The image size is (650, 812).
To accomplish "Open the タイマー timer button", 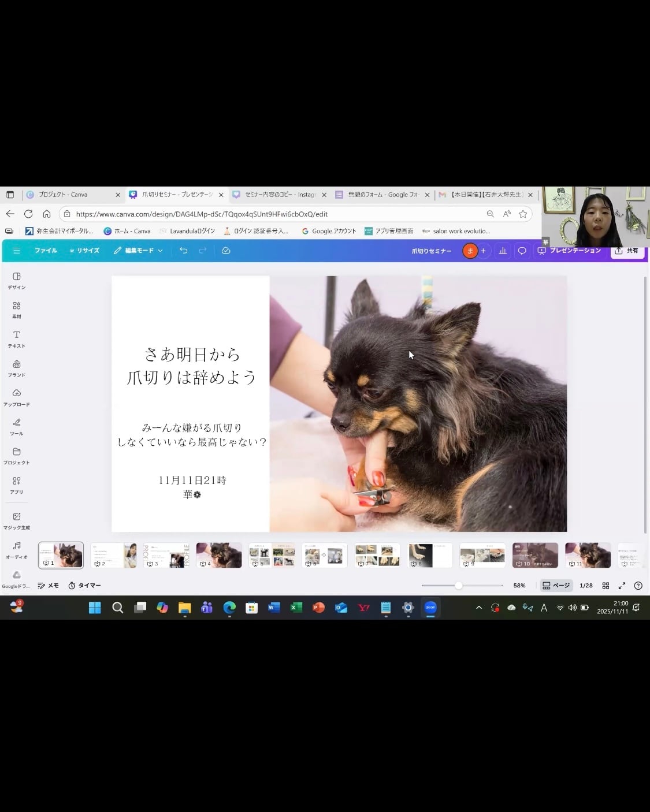I will (x=84, y=586).
